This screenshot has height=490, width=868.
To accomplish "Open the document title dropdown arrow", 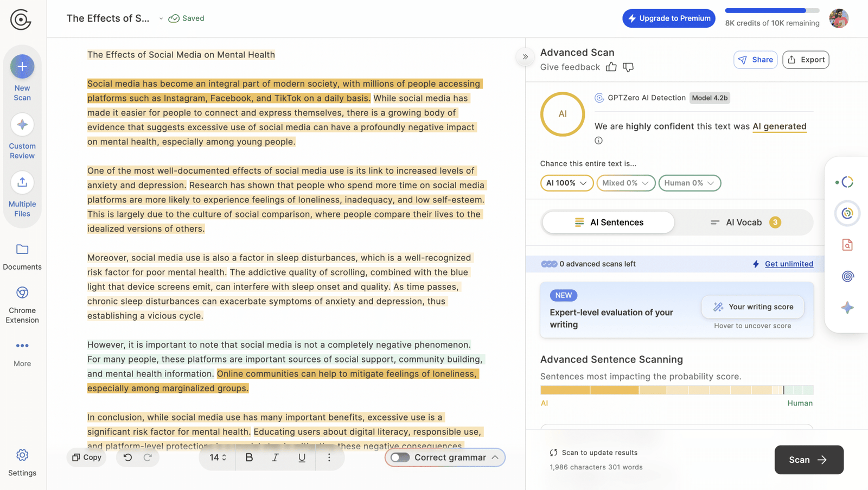I will (x=161, y=18).
